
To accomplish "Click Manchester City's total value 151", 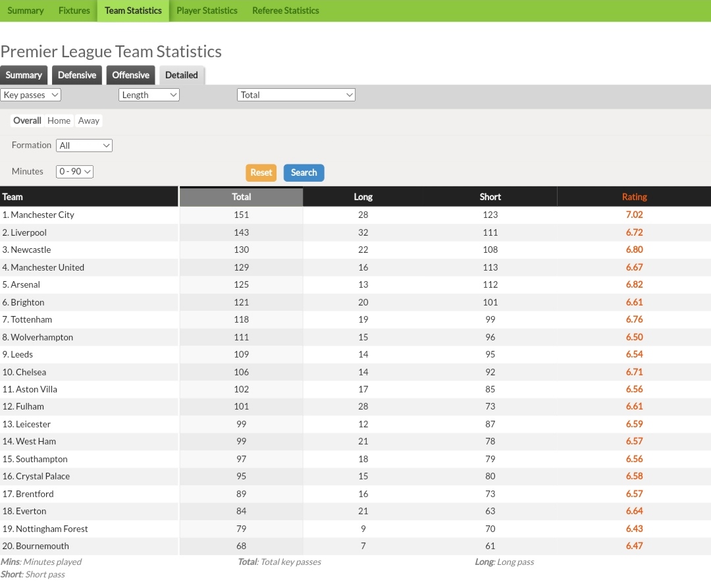I will (241, 215).
